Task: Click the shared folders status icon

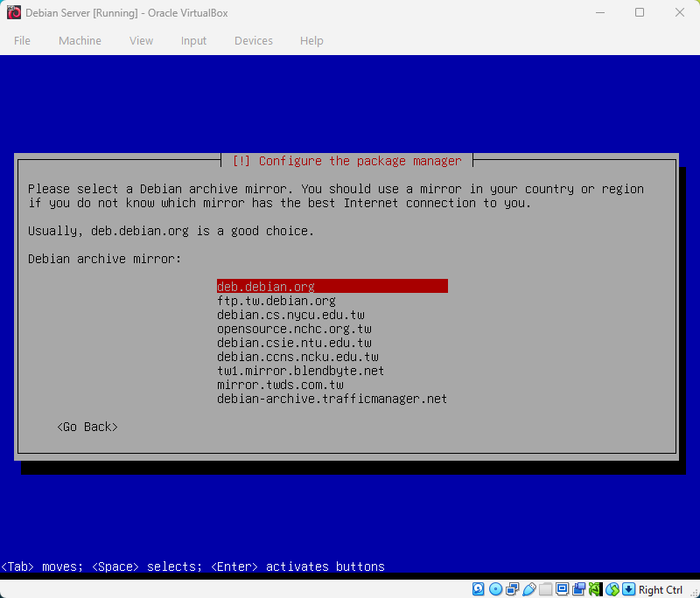Action: [x=544, y=589]
